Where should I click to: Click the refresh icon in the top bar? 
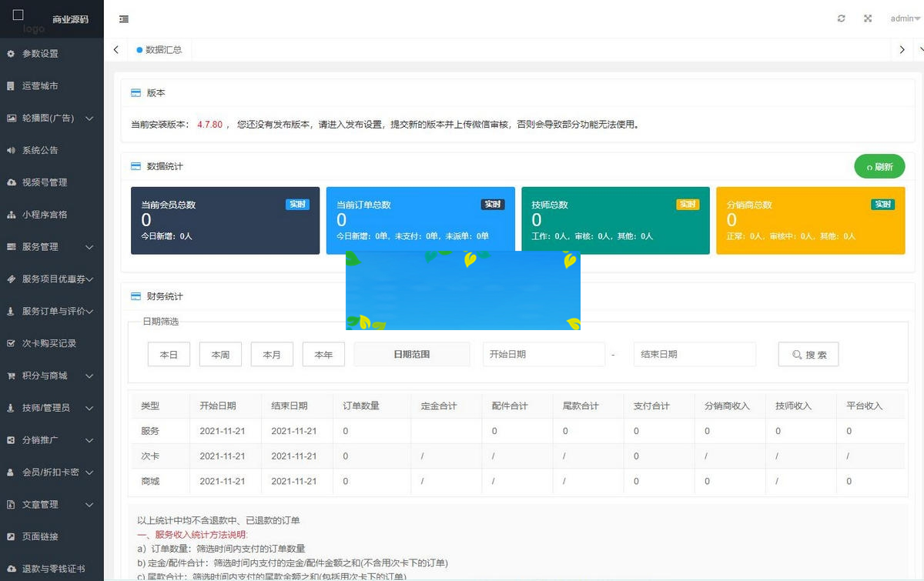point(841,18)
